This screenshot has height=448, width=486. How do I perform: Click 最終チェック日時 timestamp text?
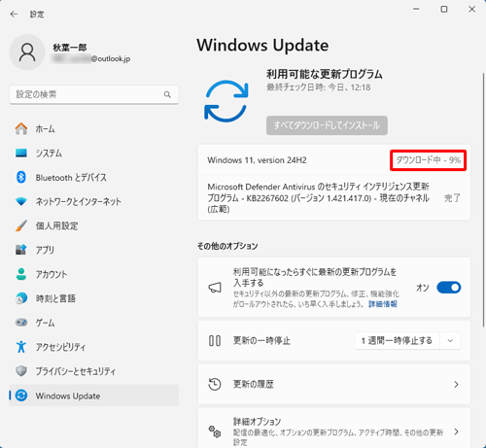[319, 87]
